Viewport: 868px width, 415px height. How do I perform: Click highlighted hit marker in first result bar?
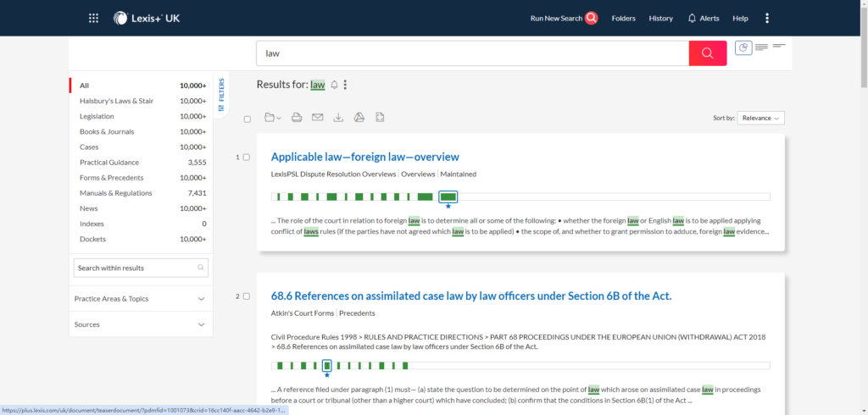[x=448, y=197]
